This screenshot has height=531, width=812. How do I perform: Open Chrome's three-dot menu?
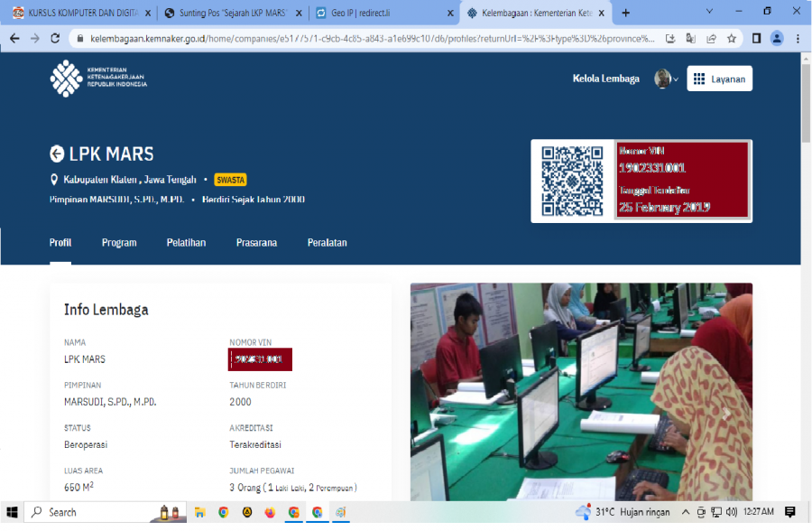[x=798, y=40]
